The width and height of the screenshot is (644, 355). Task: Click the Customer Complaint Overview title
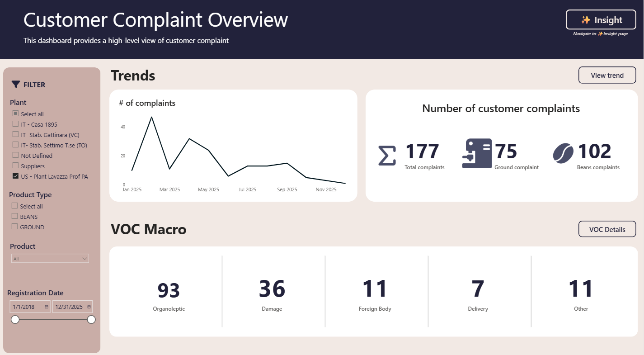[155, 20]
